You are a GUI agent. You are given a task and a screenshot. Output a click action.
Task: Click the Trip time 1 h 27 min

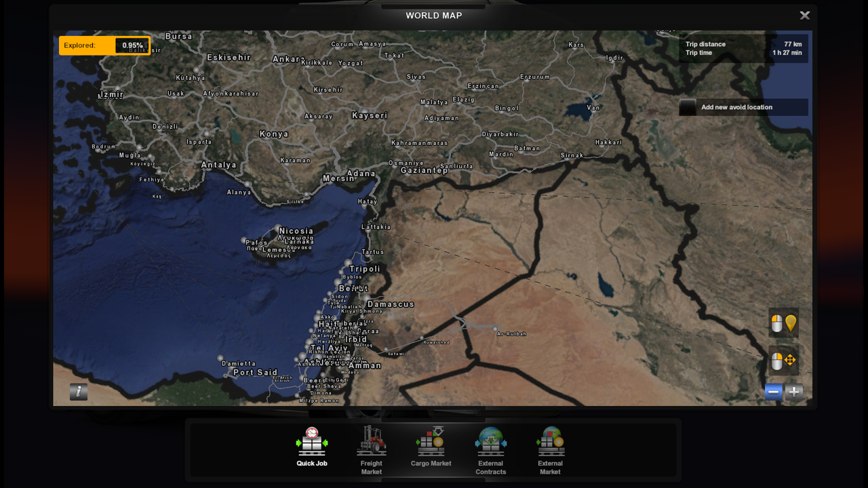point(743,53)
